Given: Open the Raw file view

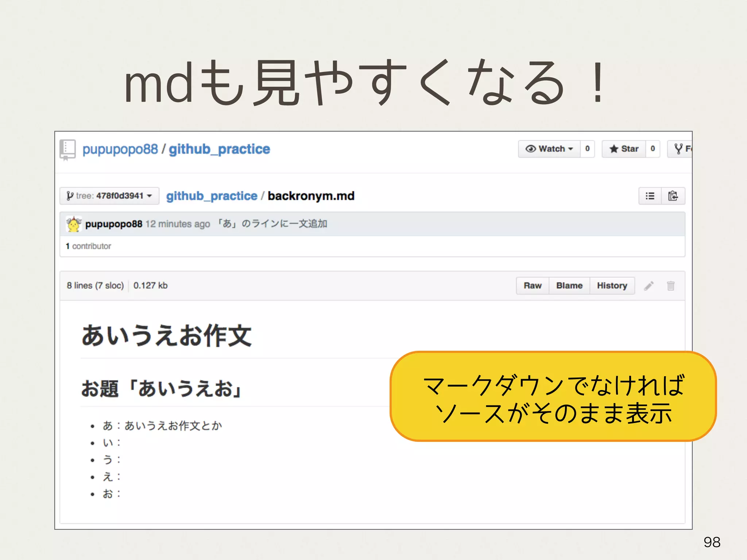Looking at the screenshot, I should tap(533, 286).
